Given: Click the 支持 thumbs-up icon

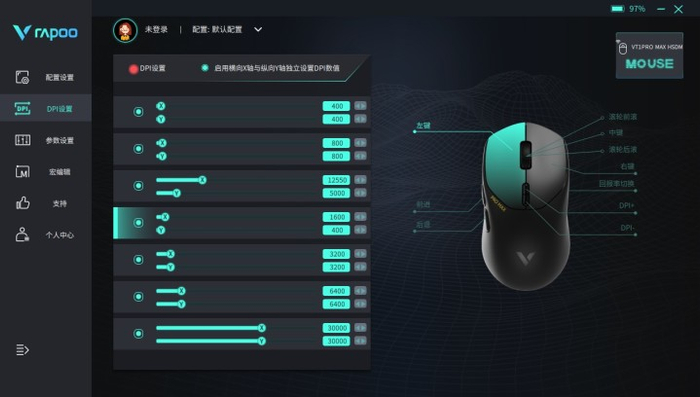Looking at the screenshot, I should 22,203.
